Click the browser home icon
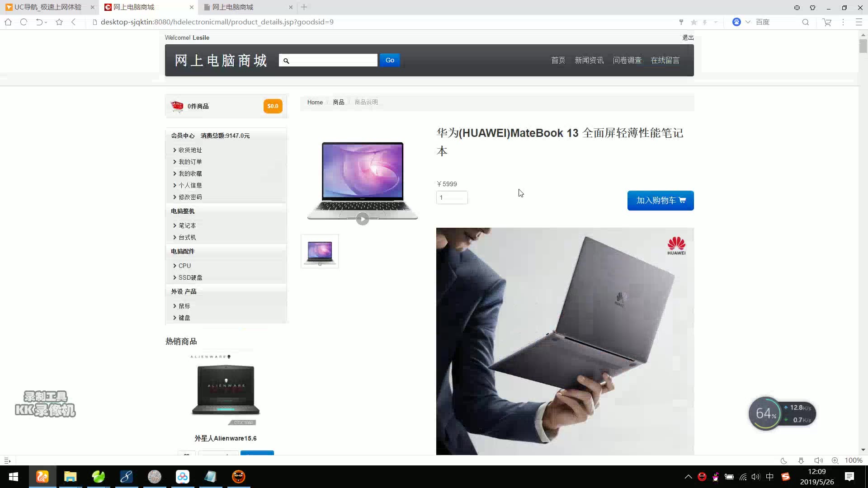Image resolution: width=868 pixels, height=488 pixels. [8, 22]
